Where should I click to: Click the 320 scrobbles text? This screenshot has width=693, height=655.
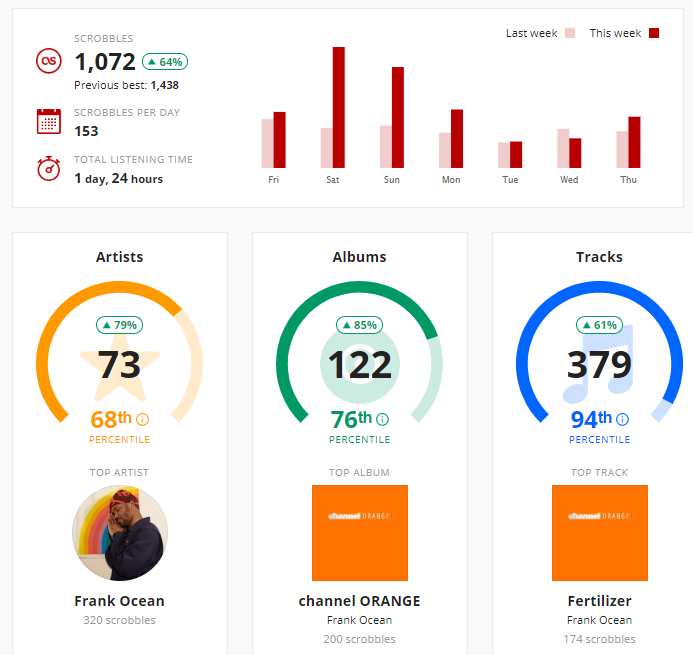point(119,620)
